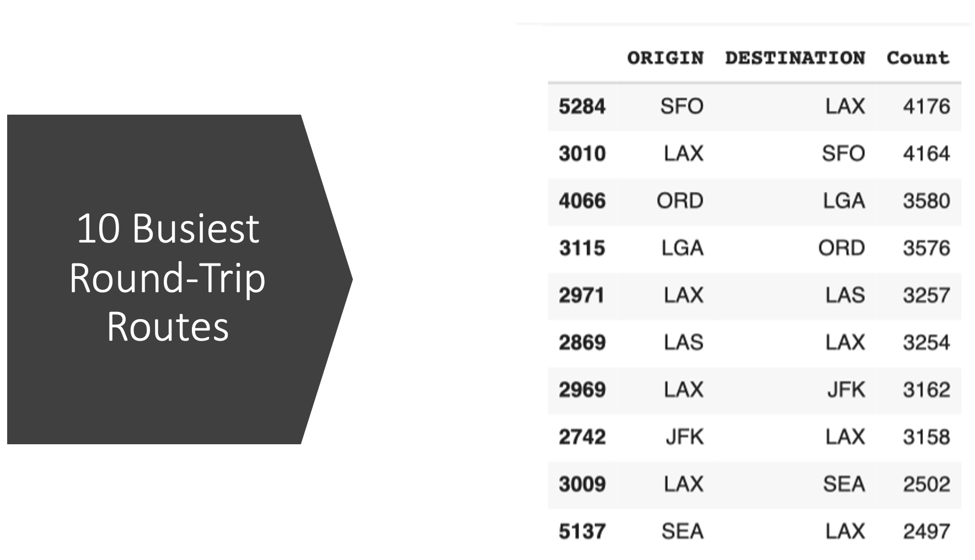This screenshot has height=560, width=975.
Task: Select the 10 Busiest Round-Trip Routes title
Action: tap(168, 277)
